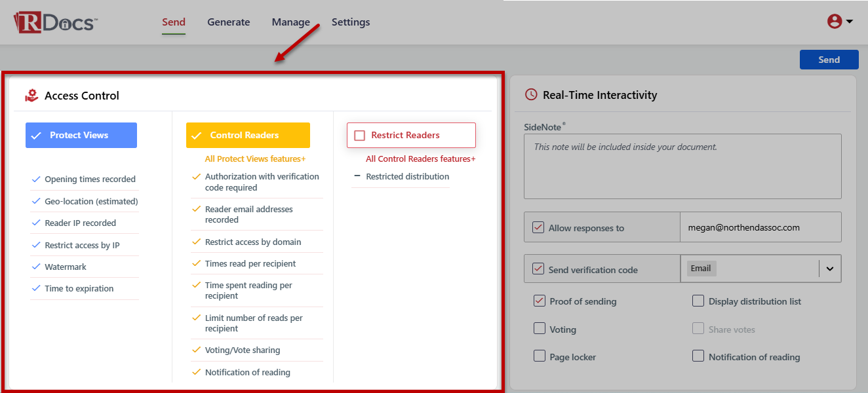
Task: Open the Generate tab
Action: click(228, 22)
